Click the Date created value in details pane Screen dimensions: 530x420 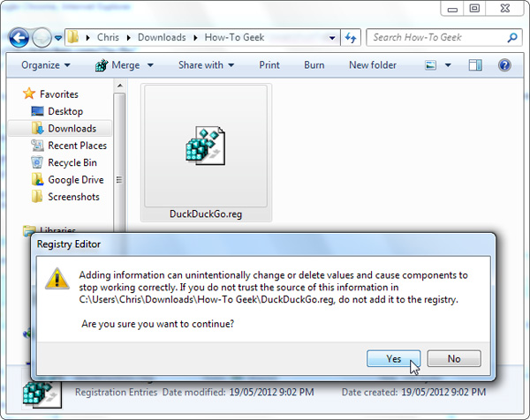pyautogui.click(x=443, y=392)
